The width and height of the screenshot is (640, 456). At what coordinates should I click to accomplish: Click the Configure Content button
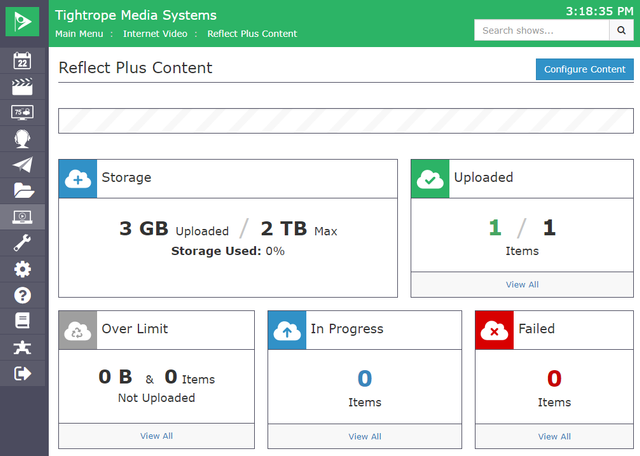click(584, 69)
